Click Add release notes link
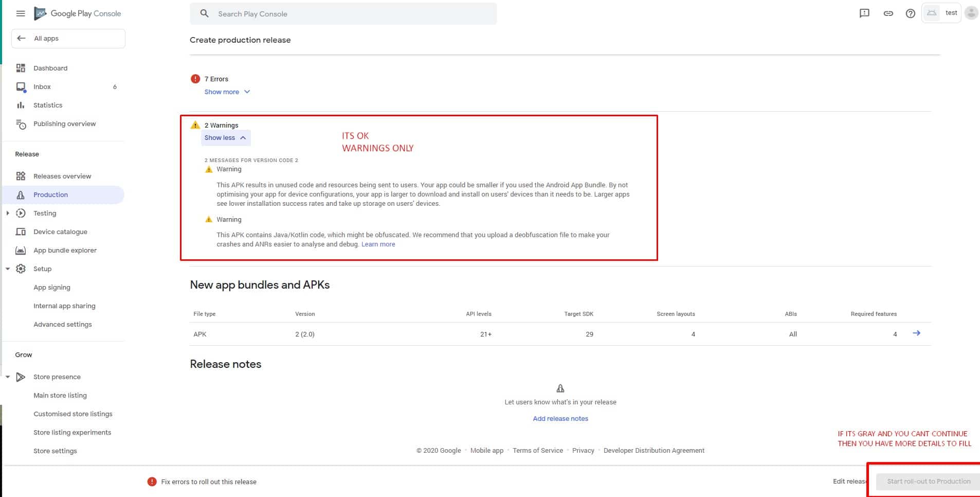This screenshot has height=497, width=980. coord(560,418)
